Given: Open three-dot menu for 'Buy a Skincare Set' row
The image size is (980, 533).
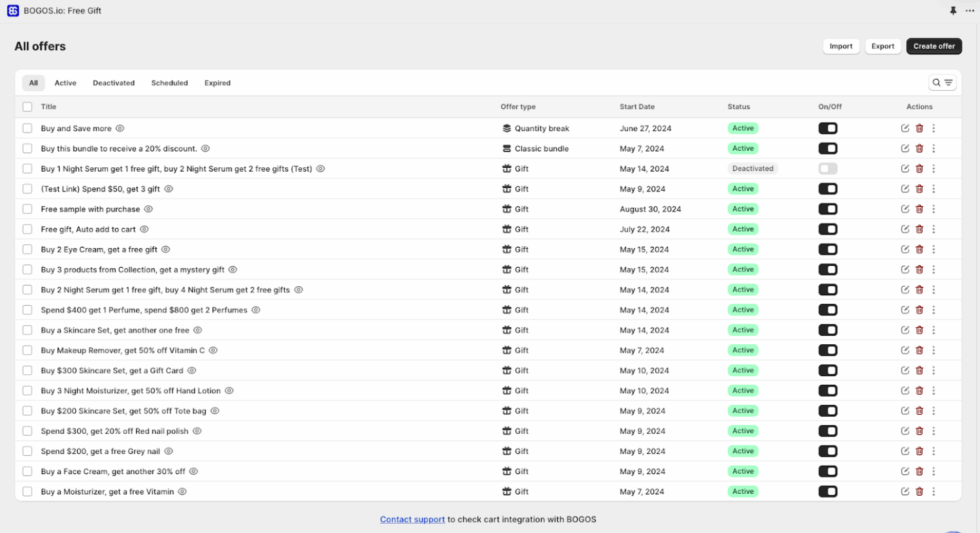Looking at the screenshot, I should coord(934,331).
